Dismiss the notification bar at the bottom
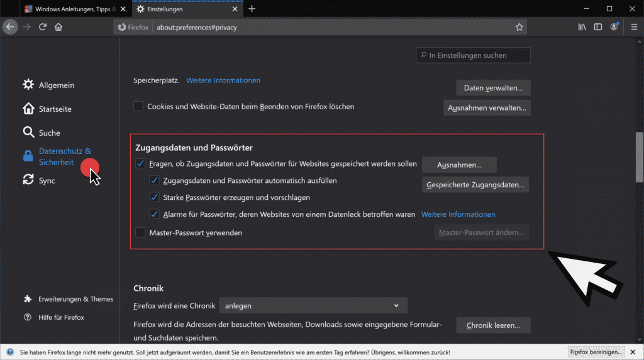644x360 pixels. pyautogui.click(x=633, y=352)
